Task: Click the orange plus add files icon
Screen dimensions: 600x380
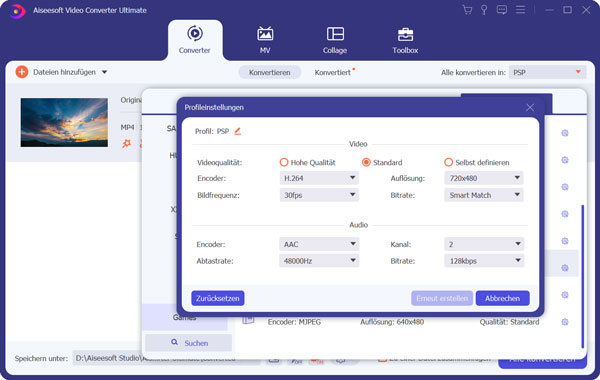Action: coord(22,72)
